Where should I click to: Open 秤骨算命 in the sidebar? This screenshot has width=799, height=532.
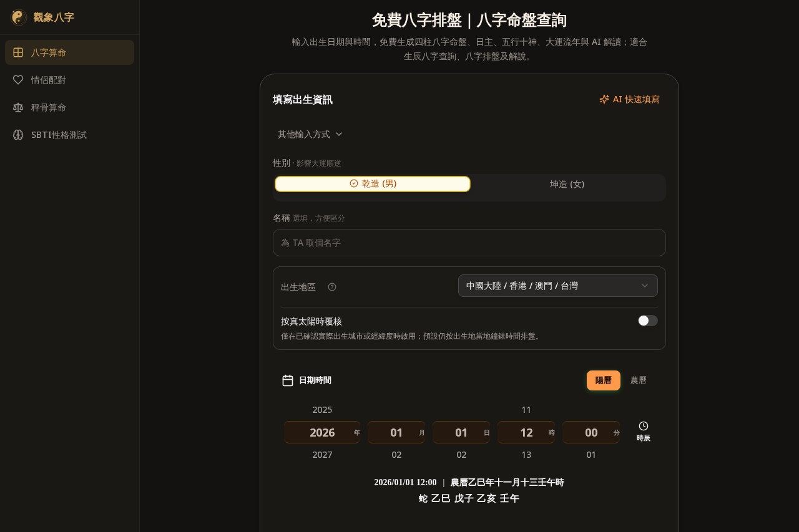pyautogui.click(x=69, y=107)
